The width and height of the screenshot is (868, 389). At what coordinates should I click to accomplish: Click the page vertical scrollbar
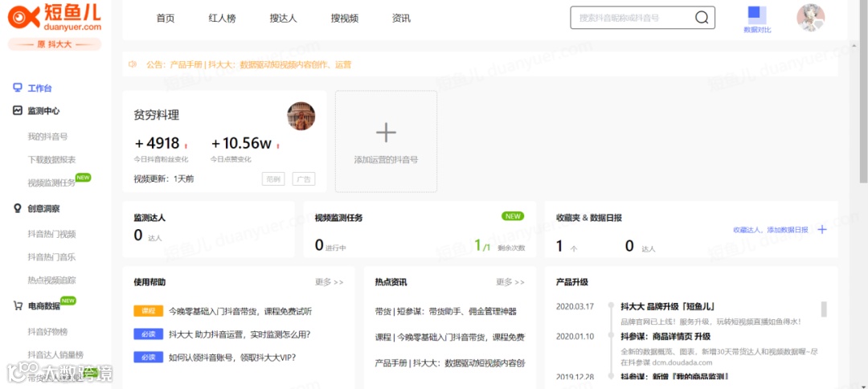[863, 92]
